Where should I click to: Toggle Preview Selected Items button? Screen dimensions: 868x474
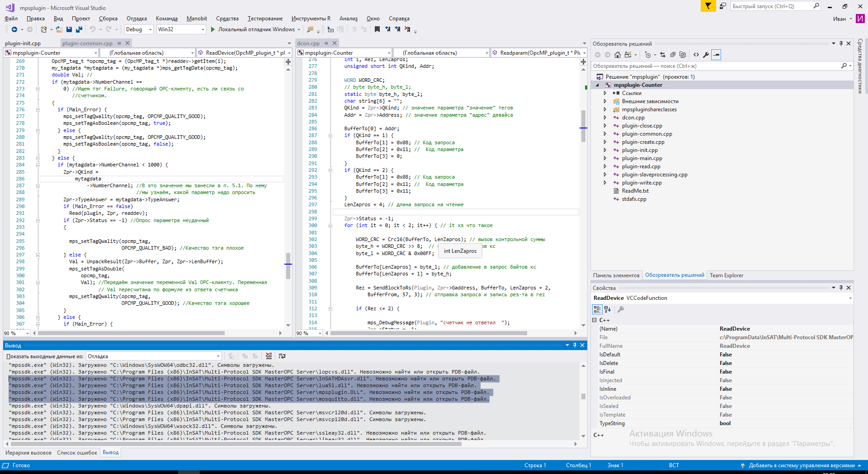[716, 55]
